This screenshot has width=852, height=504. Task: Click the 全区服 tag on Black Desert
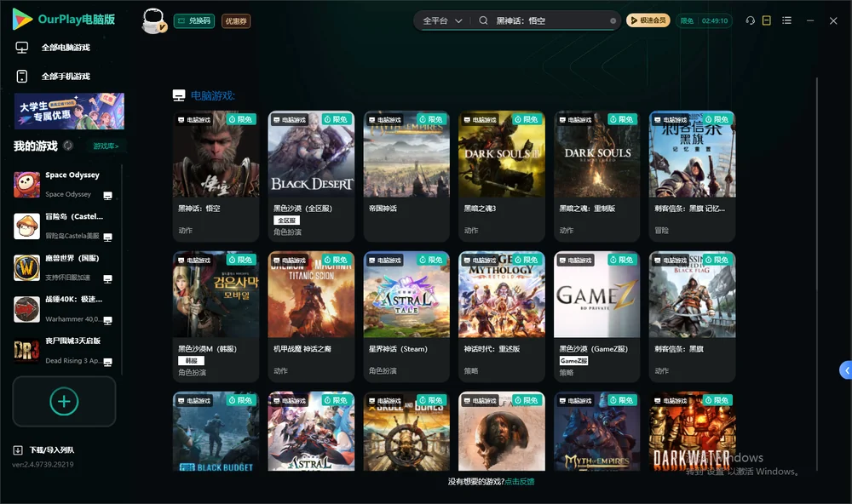point(286,220)
